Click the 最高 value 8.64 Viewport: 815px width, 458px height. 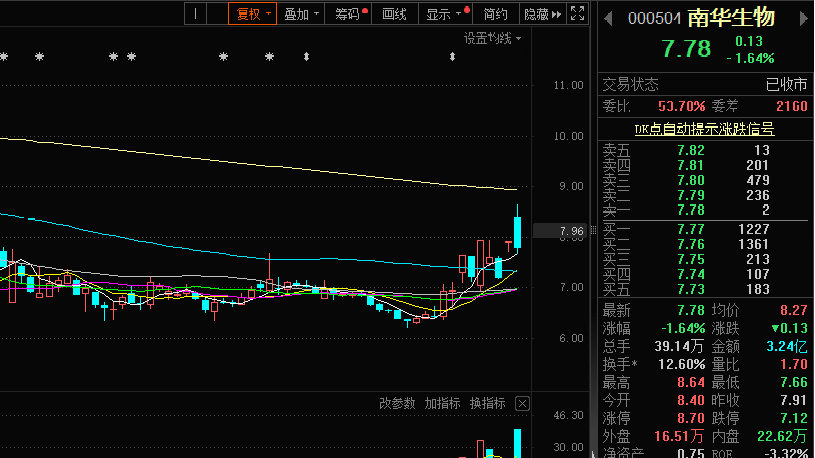click(x=691, y=383)
